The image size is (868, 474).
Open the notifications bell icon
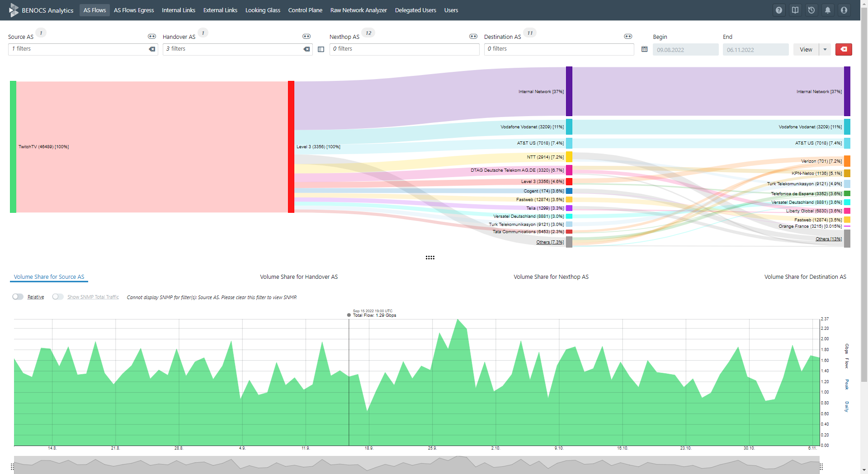(x=827, y=10)
